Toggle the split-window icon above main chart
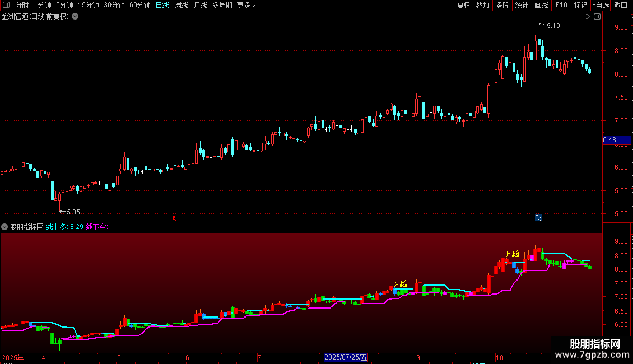Viewport: 633px width, 364px height. tap(597, 17)
